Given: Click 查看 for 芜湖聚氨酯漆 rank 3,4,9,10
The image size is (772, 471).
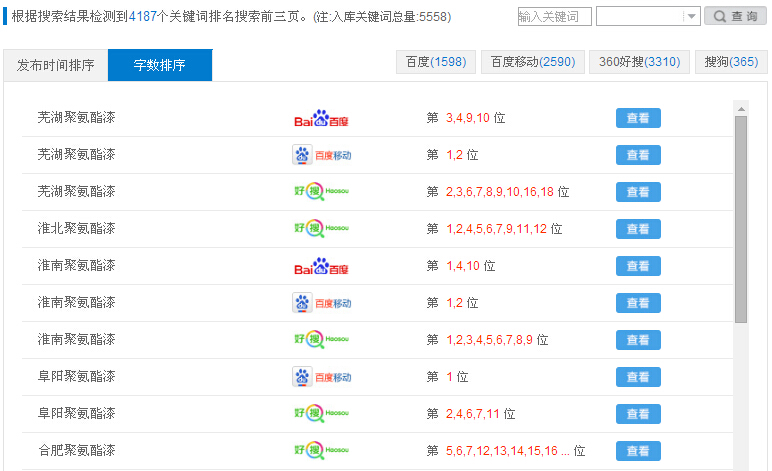Looking at the screenshot, I should point(638,118).
